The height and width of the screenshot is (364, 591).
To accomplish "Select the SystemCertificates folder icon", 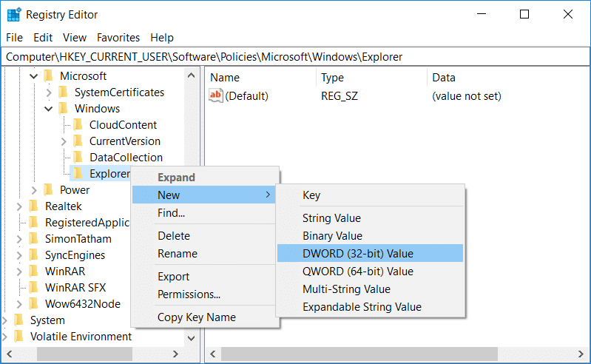I will tap(64, 92).
